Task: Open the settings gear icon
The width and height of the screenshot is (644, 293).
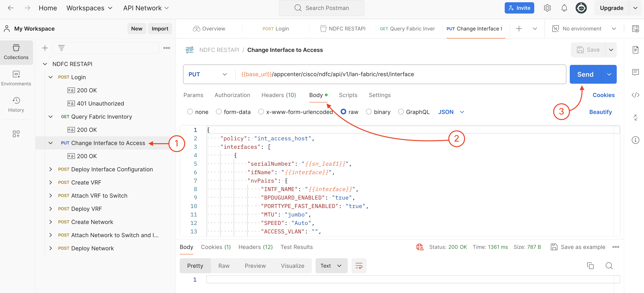Action: click(547, 8)
